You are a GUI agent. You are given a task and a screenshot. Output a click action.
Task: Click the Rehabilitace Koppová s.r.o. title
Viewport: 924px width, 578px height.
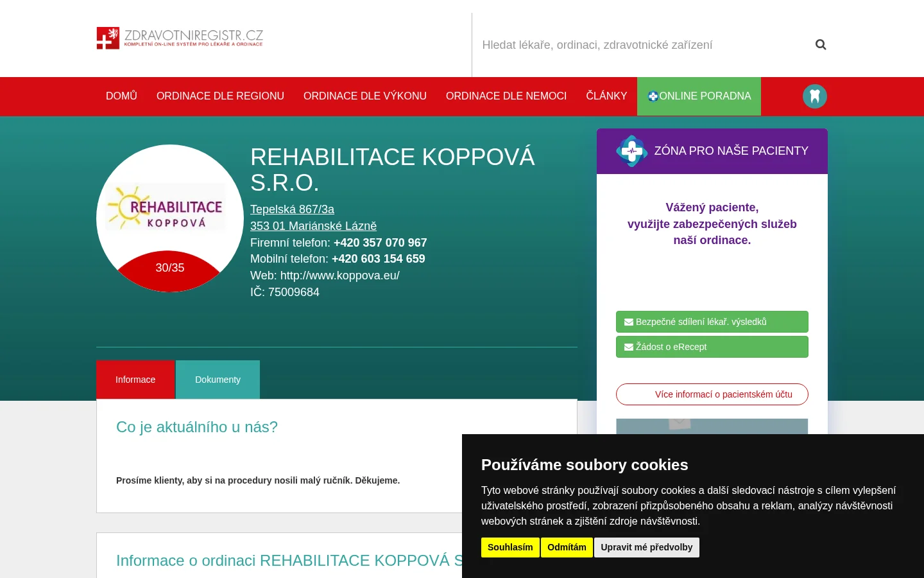coord(392,170)
